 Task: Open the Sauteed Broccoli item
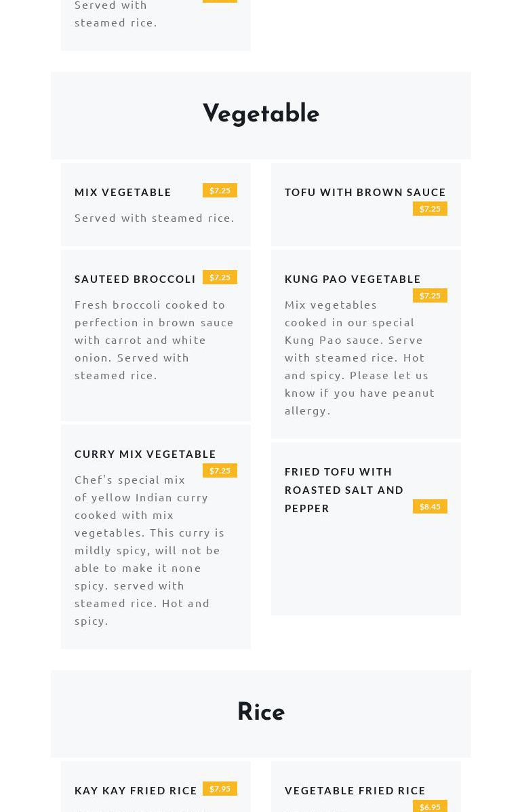coord(135,279)
